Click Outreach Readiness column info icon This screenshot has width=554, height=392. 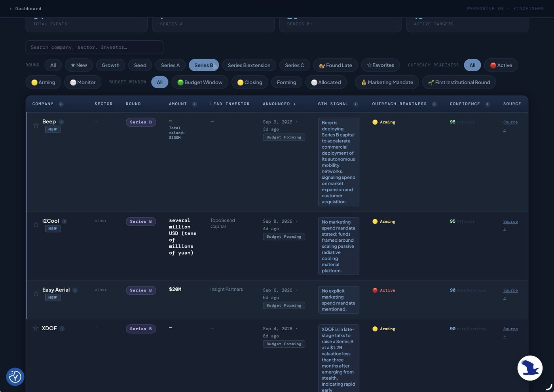[x=434, y=104]
